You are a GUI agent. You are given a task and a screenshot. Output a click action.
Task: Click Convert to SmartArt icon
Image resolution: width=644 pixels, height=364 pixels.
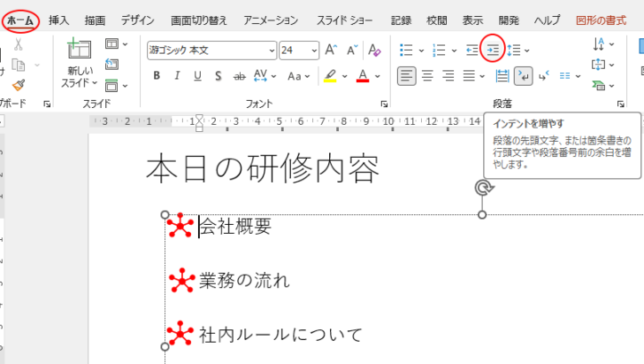598,86
